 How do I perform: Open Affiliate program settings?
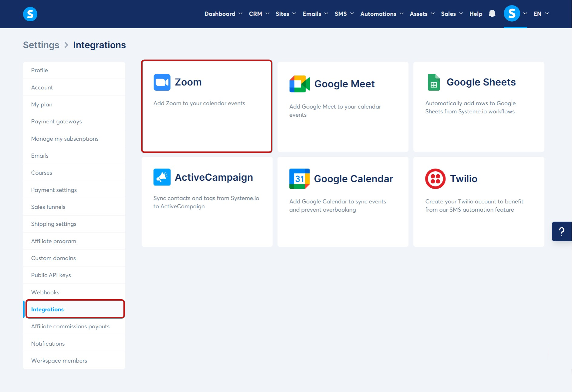coord(74,241)
